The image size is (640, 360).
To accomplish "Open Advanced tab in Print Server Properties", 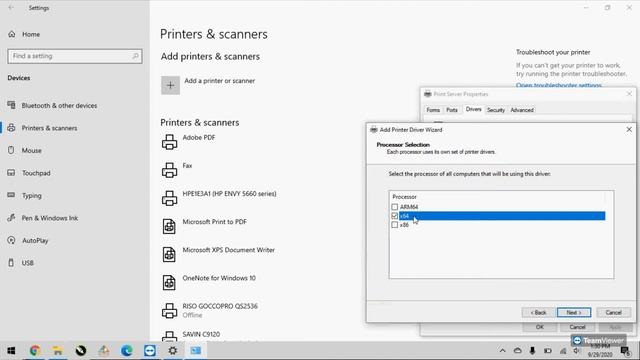I will [x=522, y=110].
